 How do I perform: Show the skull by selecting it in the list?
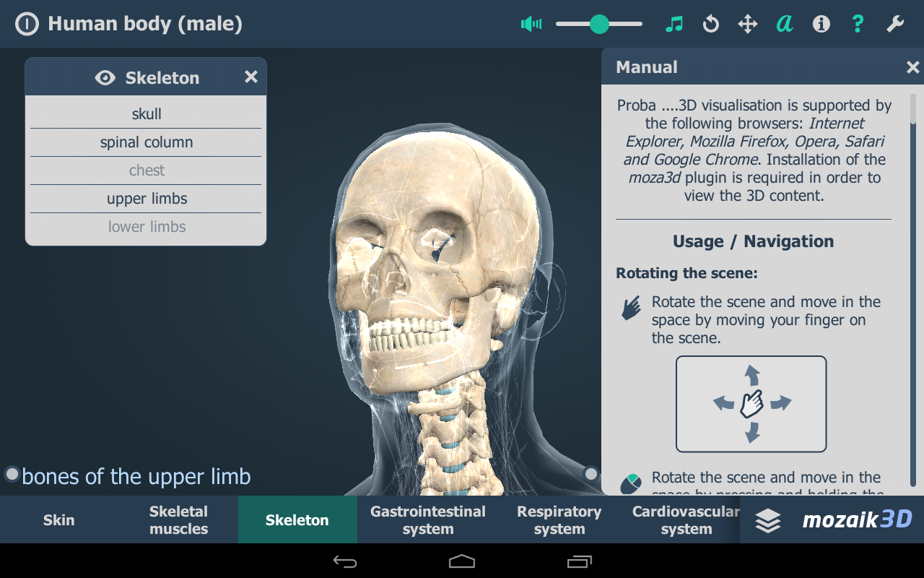click(146, 113)
